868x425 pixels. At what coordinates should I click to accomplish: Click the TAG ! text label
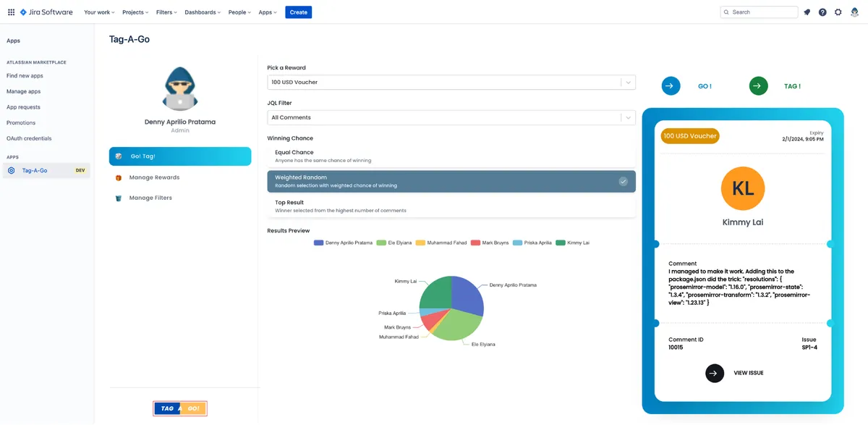(792, 86)
